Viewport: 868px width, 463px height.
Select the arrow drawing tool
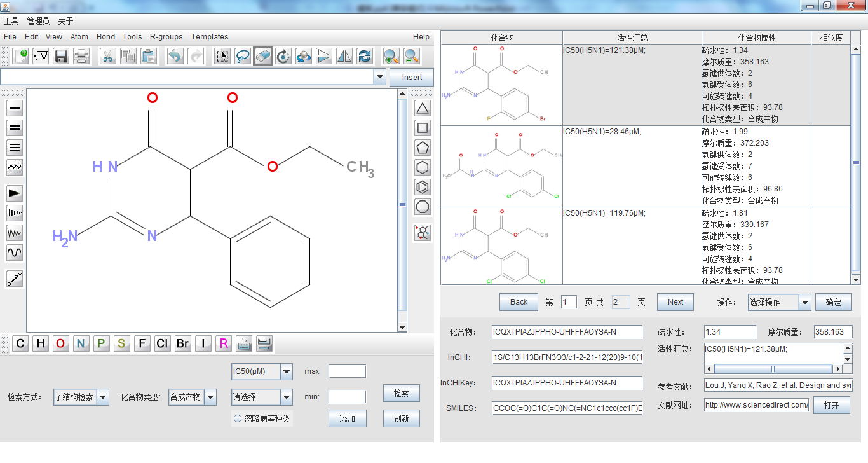click(x=15, y=279)
